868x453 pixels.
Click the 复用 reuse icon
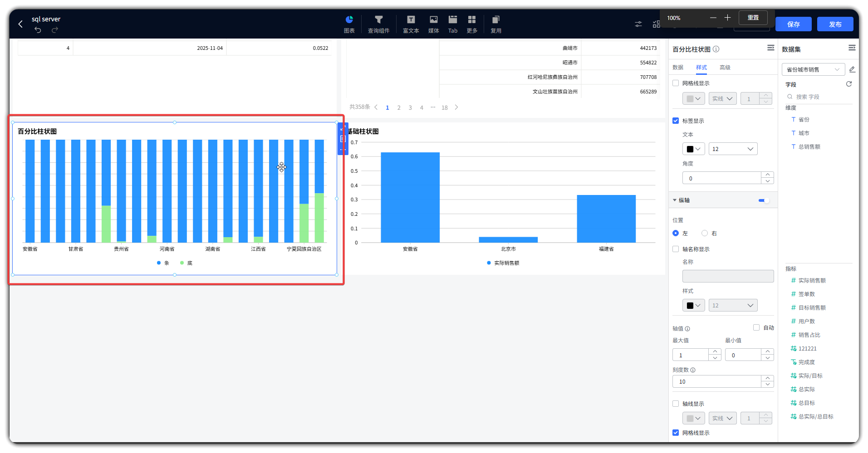[x=495, y=24]
